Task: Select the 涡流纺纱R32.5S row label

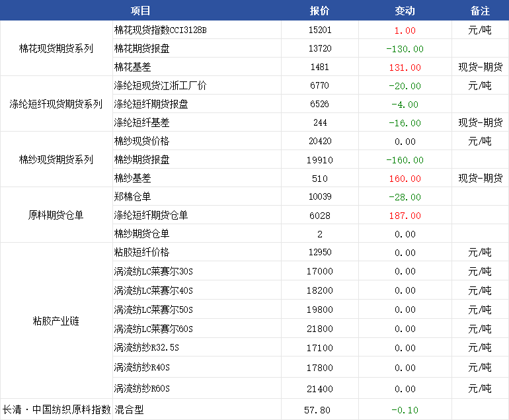Action: pyautogui.click(x=146, y=347)
